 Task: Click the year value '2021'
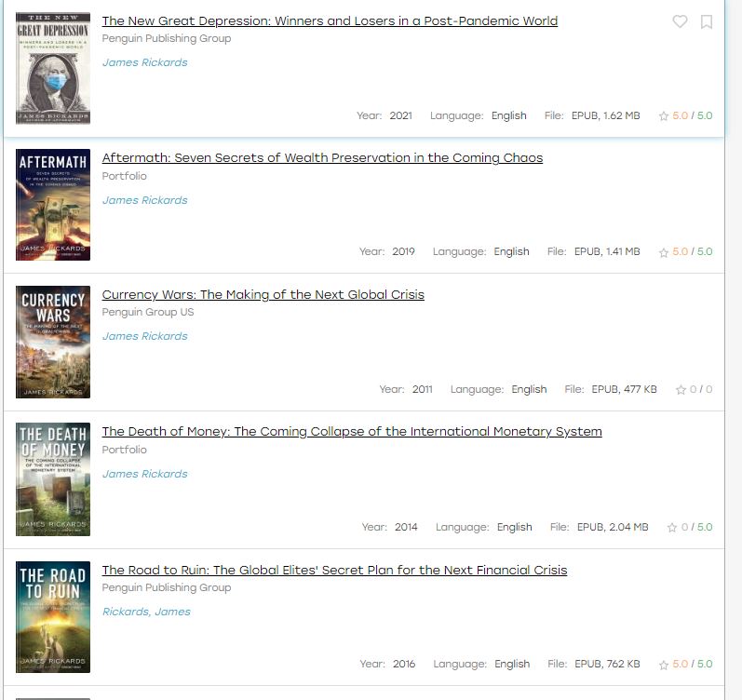401,116
